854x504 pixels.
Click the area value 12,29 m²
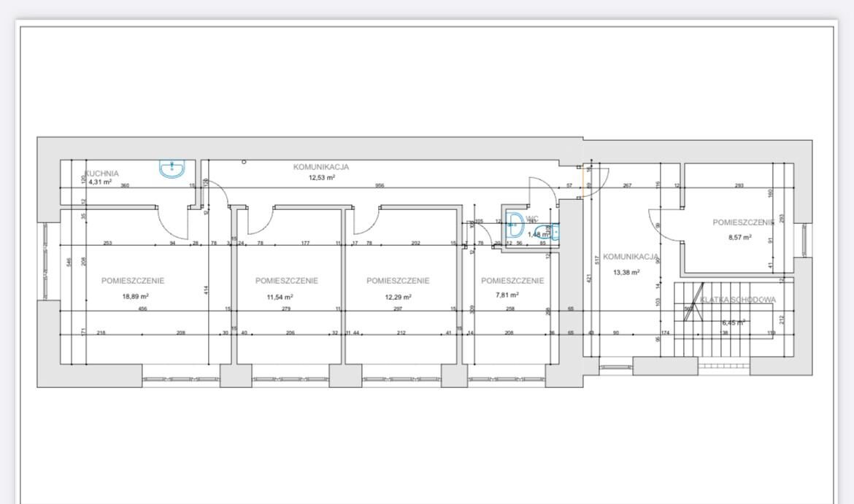coord(398,297)
